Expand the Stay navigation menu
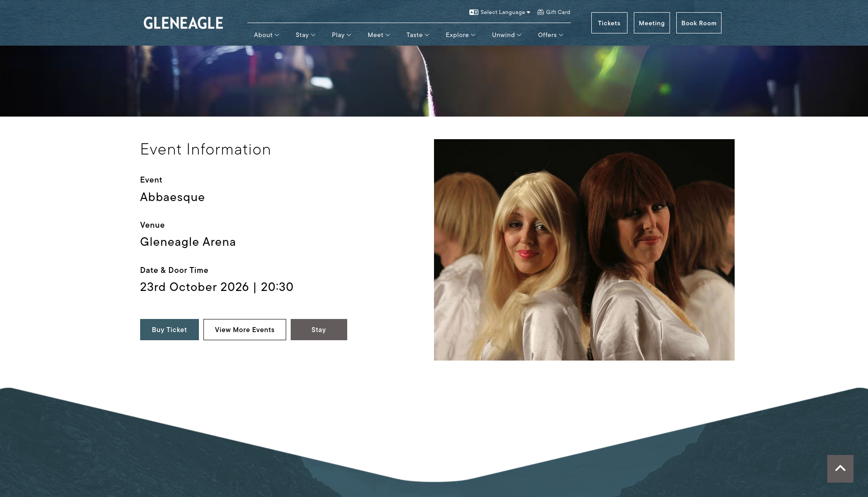The width and height of the screenshot is (868, 497). 305,35
